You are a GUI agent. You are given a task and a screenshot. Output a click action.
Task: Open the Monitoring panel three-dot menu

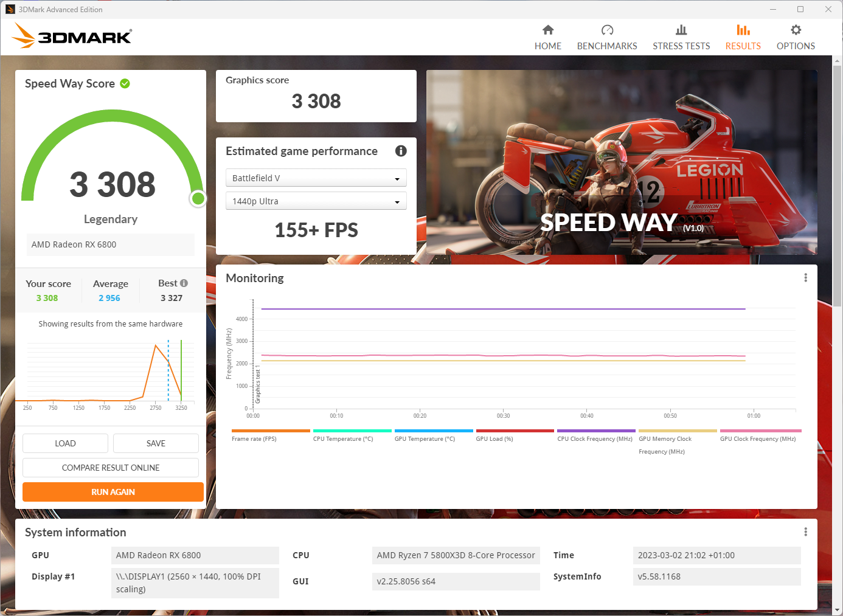click(805, 278)
